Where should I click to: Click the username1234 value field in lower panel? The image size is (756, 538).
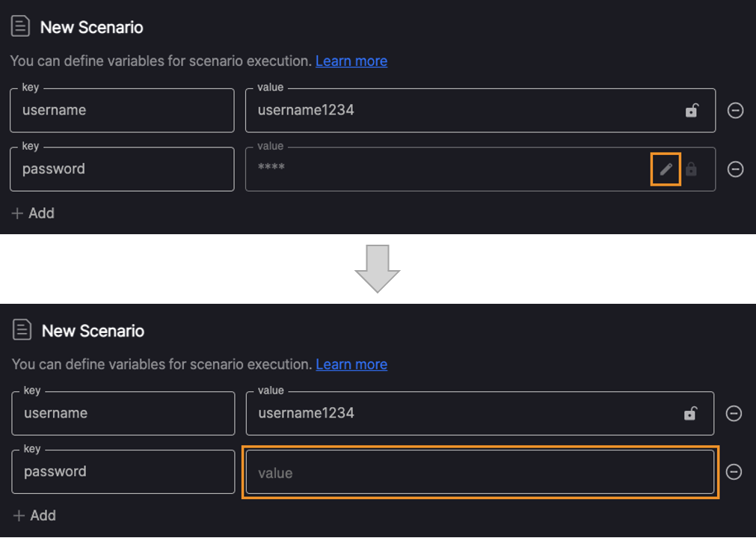(480, 414)
